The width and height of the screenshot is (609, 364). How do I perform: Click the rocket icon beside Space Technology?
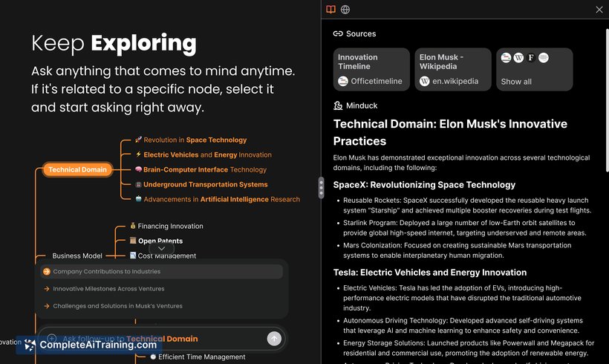(x=138, y=140)
